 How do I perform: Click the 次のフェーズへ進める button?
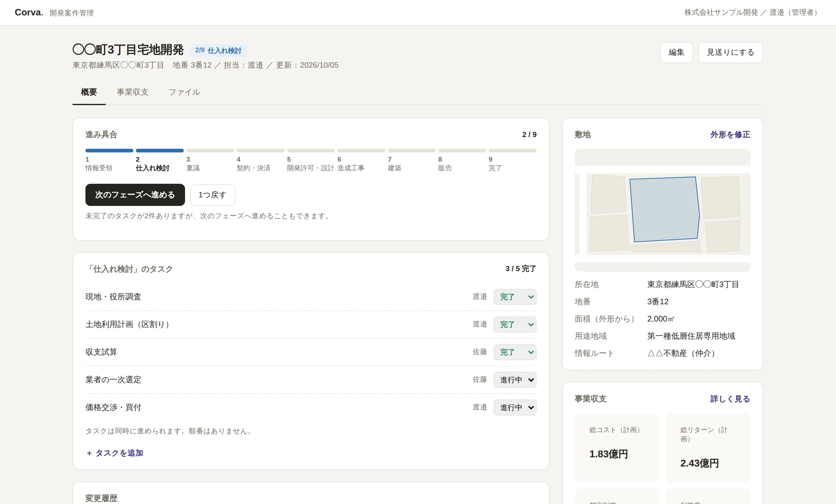[135, 195]
